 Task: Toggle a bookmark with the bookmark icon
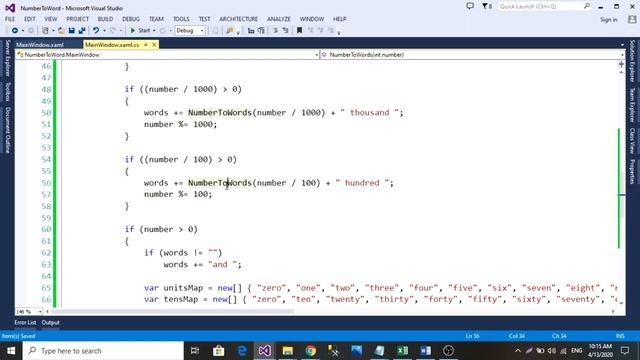[x=299, y=31]
